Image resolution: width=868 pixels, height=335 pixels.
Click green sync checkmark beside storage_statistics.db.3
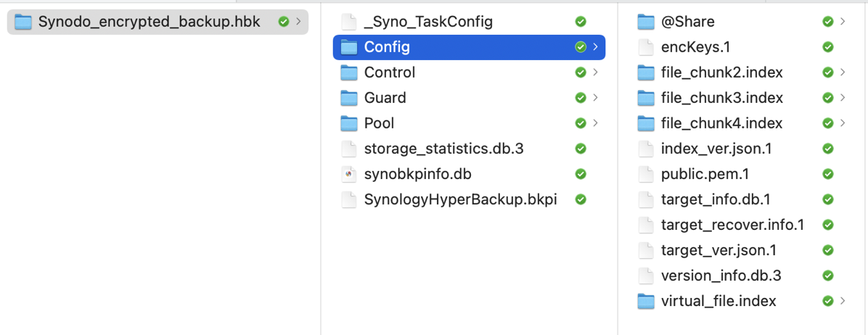pyautogui.click(x=581, y=149)
